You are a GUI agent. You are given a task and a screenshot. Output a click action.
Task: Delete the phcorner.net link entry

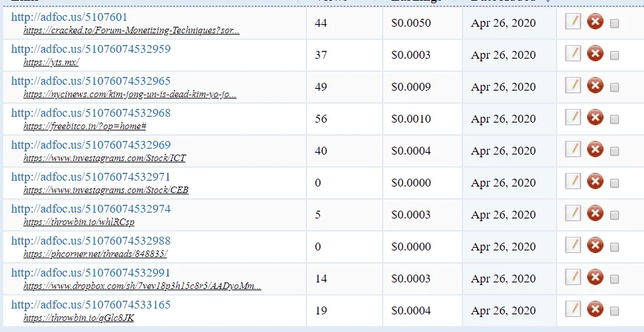[595, 245]
